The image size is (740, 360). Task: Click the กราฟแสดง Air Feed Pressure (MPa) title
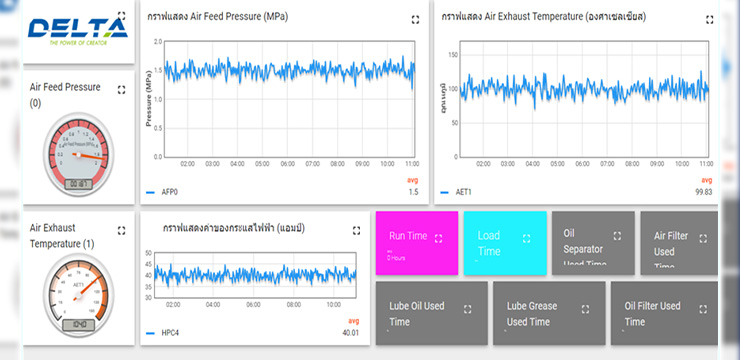[x=218, y=17]
